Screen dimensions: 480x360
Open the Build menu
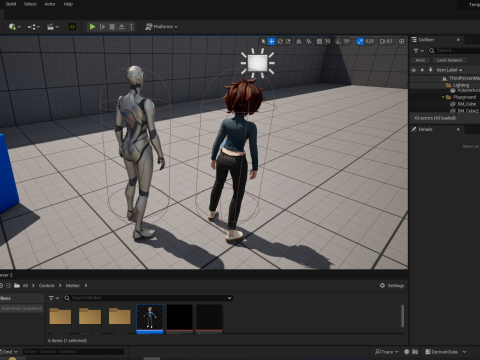tap(11, 4)
